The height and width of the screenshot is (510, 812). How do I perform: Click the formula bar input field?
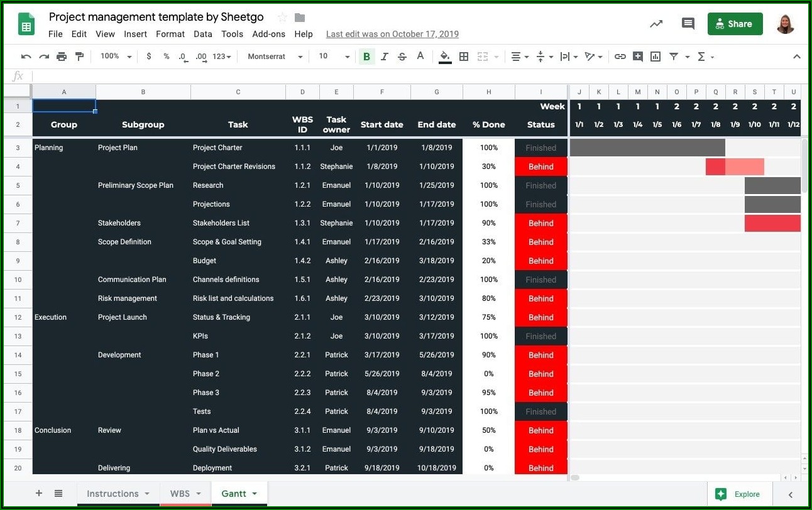(x=415, y=76)
